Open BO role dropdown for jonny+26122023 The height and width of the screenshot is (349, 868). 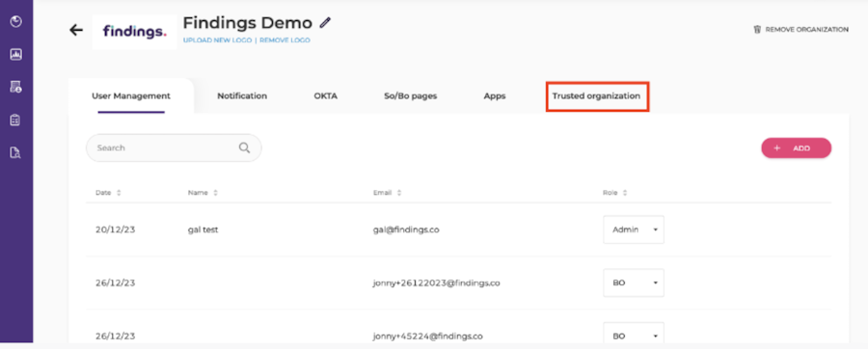point(634,282)
